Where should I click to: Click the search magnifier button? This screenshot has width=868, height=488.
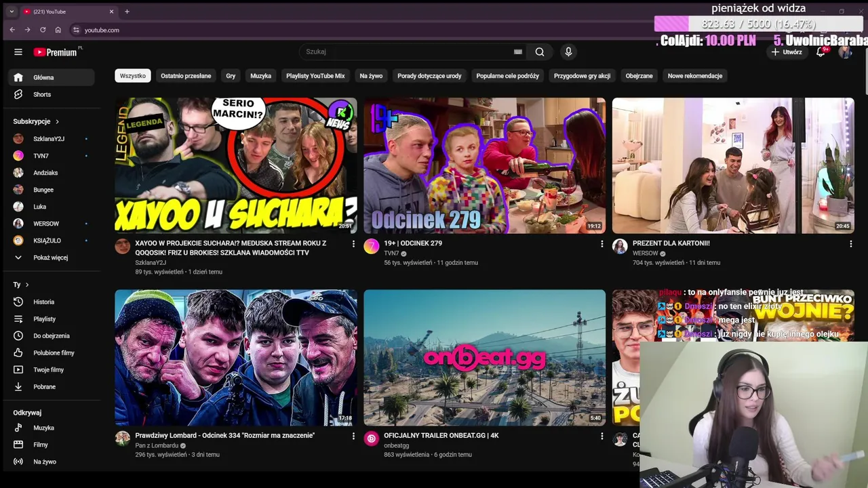tap(540, 52)
